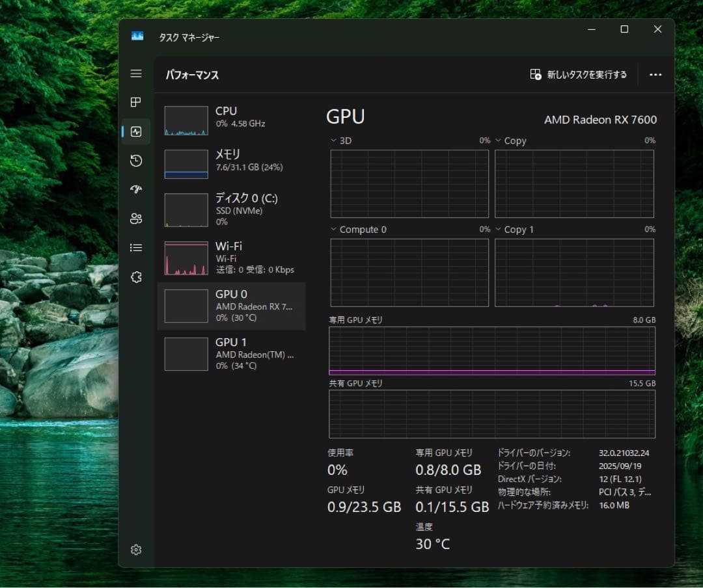The height and width of the screenshot is (588, 703).
Task: Open the Startup apps sidebar icon
Action: click(x=136, y=189)
